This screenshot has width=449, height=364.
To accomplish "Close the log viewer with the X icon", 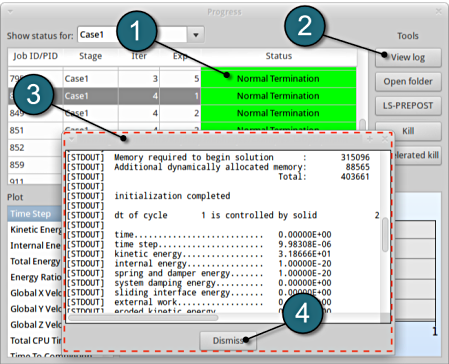I will click(385, 139).
